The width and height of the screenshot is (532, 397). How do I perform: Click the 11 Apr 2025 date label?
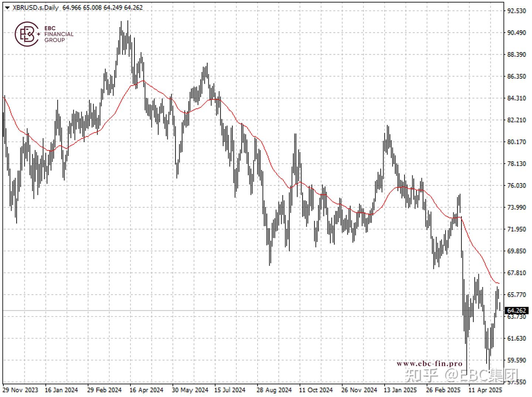(485, 390)
